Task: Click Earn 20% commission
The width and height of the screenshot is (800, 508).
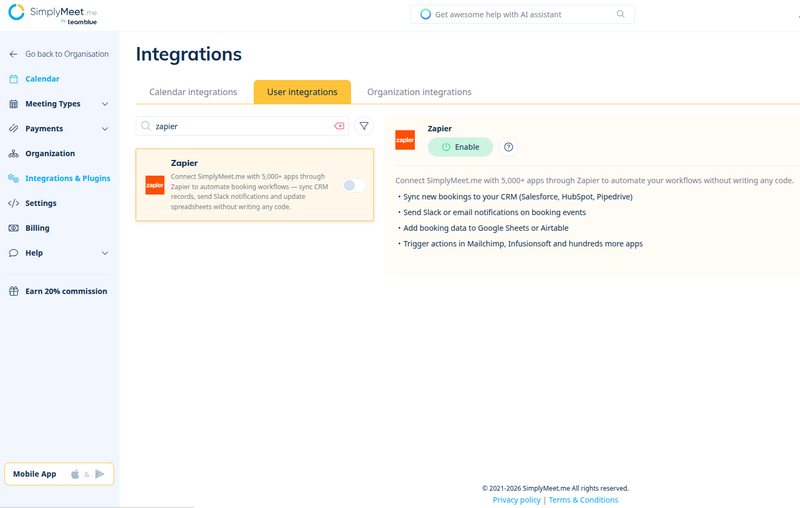Action: pos(66,291)
